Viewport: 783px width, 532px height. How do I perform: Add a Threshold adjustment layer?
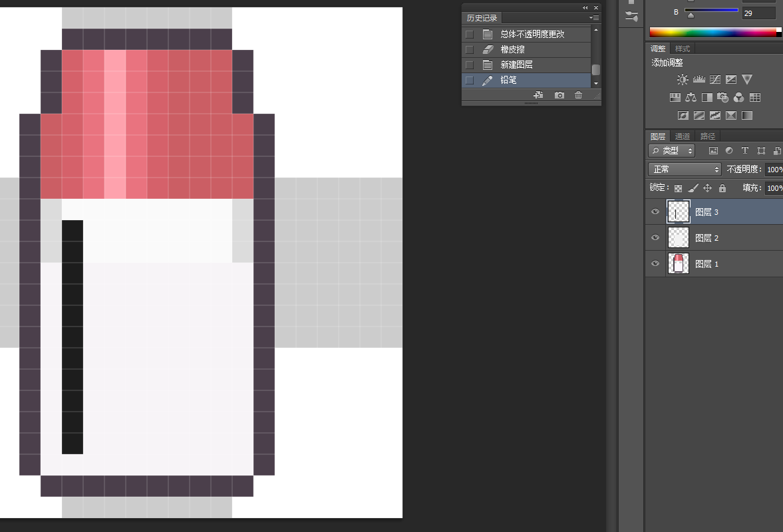click(715, 115)
